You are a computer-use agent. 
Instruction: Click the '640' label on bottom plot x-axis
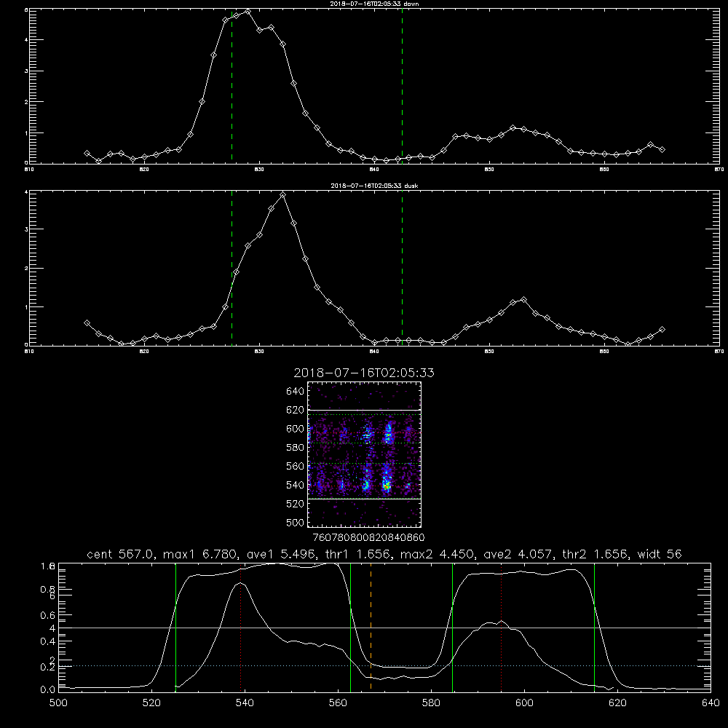point(711,703)
